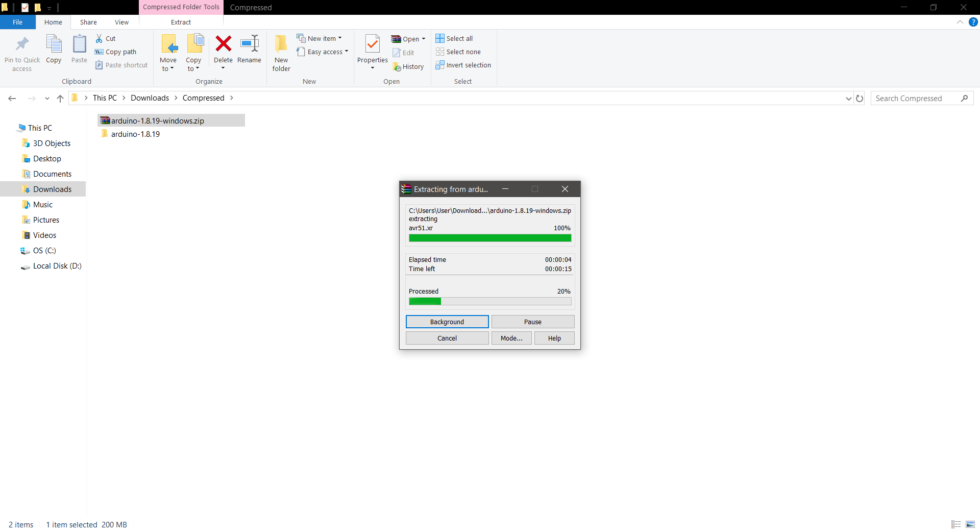Go up one folder level arrow
Viewport: 980px width, 532px height.
click(60, 98)
